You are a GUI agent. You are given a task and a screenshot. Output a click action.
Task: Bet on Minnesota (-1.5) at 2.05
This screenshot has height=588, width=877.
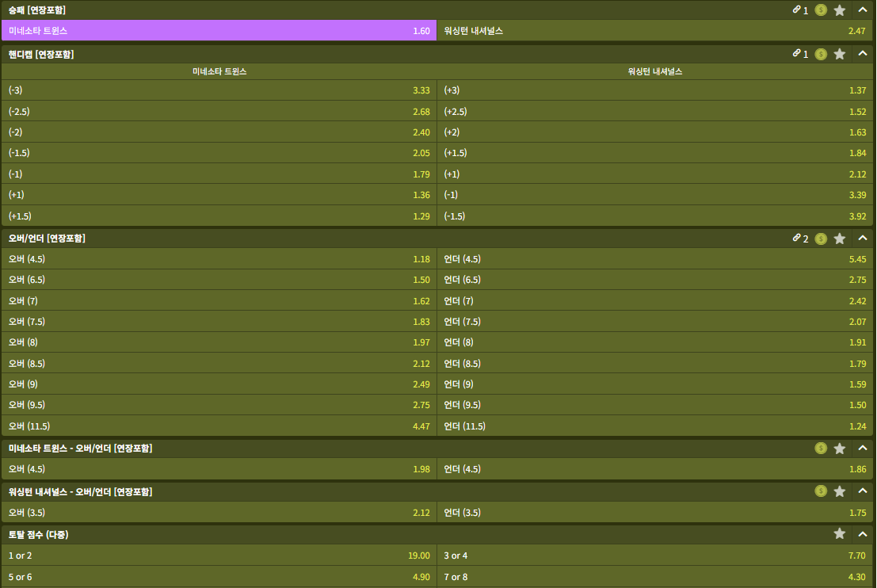point(219,153)
